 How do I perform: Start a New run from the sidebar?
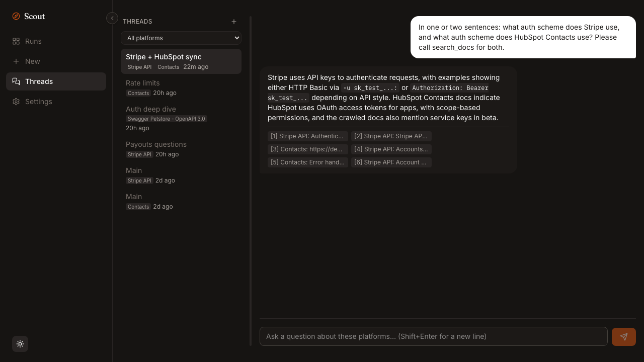[x=56, y=61]
